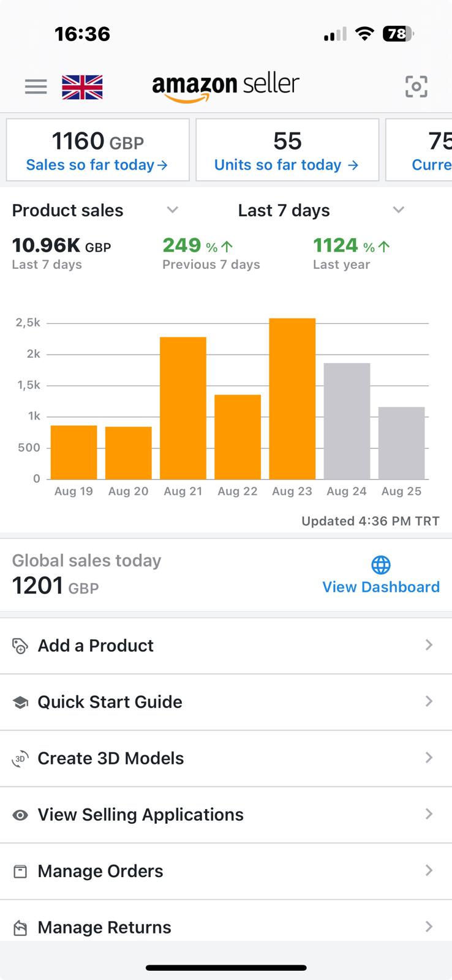This screenshot has width=452, height=980.
Task: Select the grey Aug 24 chart bar
Action: tap(347, 421)
